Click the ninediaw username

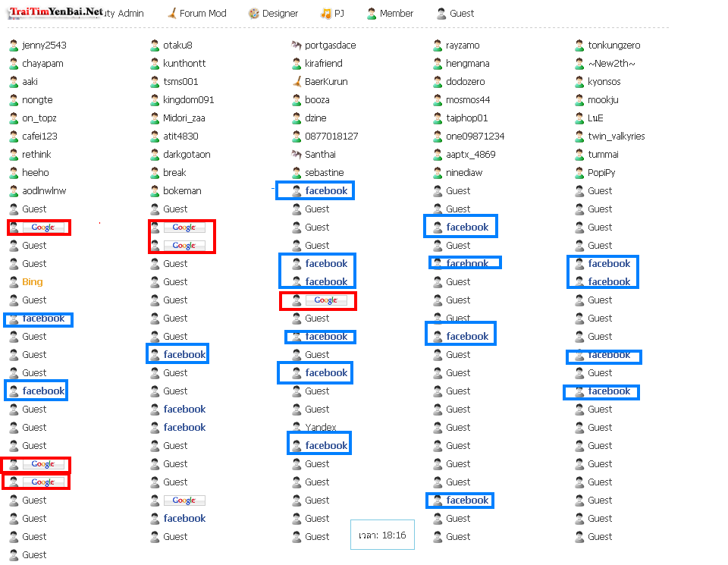(x=464, y=173)
